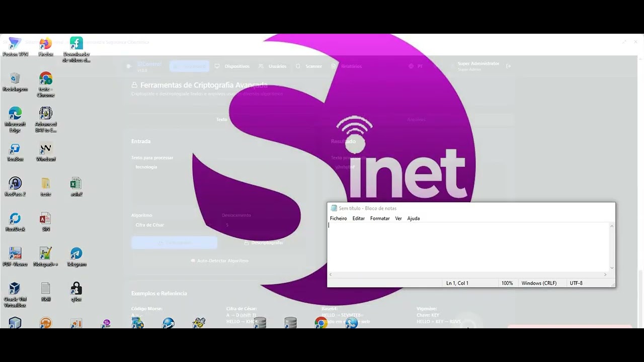
Task: Select the aula2 Excel file icon
Action: [76, 187]
